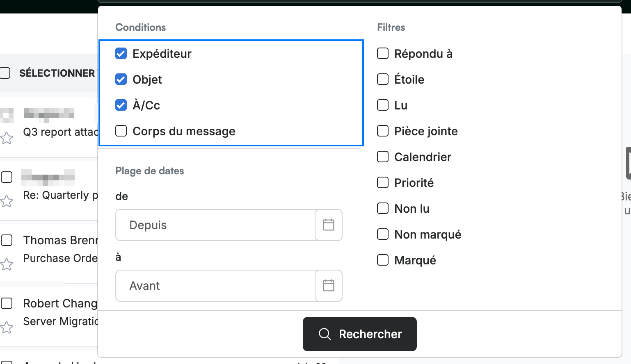Uncheck the Expéditeur condition
631x364 pixels.
click(121, 54)
